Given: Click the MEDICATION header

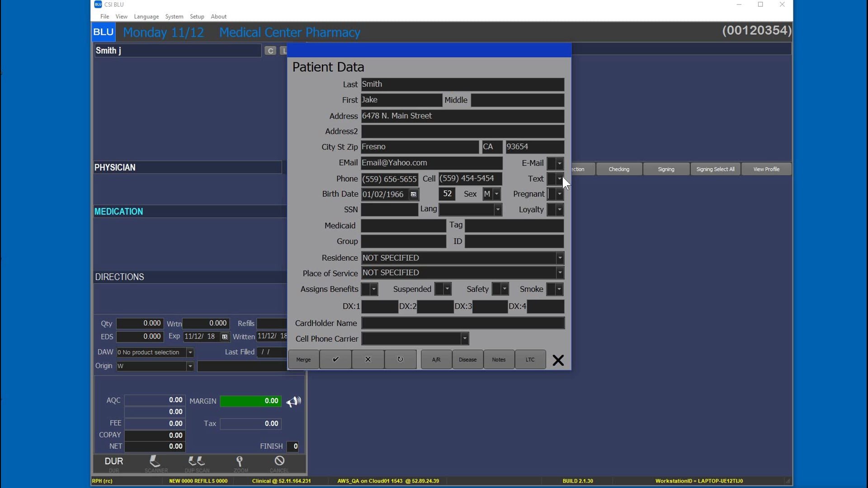Looking at the screenshot, I should pyautogui.click(x=190, y=211).
